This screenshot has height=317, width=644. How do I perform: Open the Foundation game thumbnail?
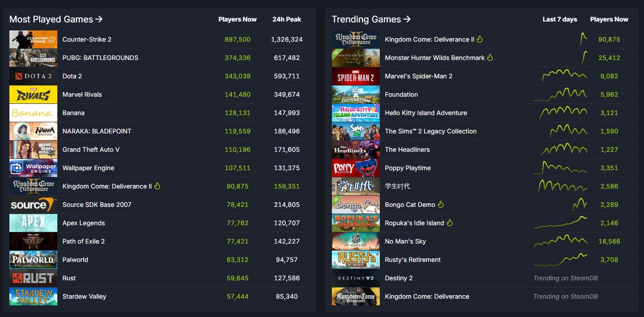click(356, 94)
